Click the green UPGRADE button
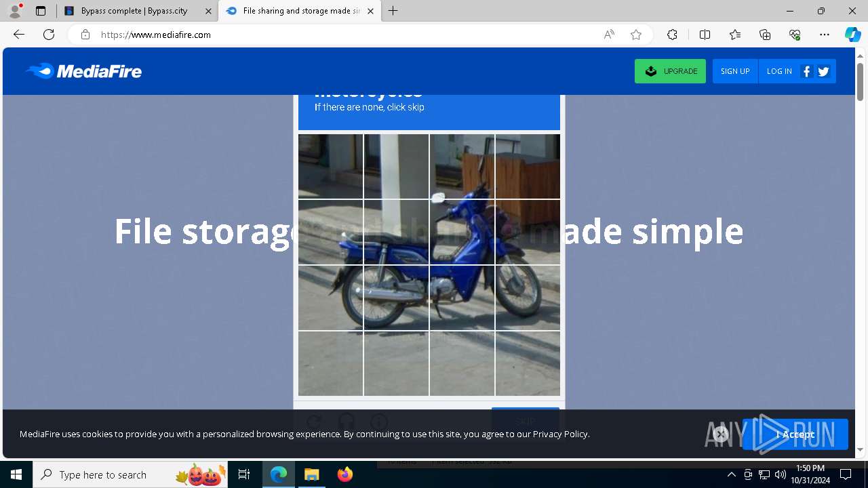This screenshot has width=868, height=488. pyautogui.click(x=670, y=71)
